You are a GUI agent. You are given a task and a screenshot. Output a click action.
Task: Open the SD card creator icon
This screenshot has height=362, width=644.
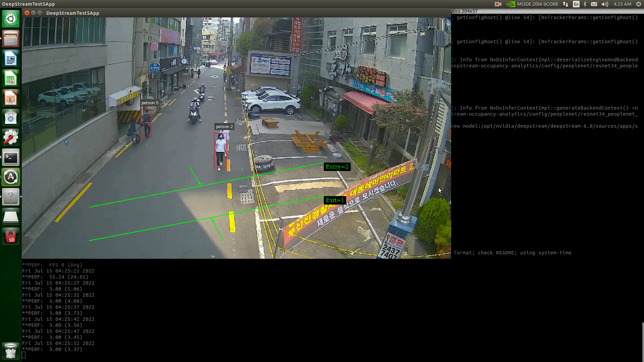coord(11,237)
